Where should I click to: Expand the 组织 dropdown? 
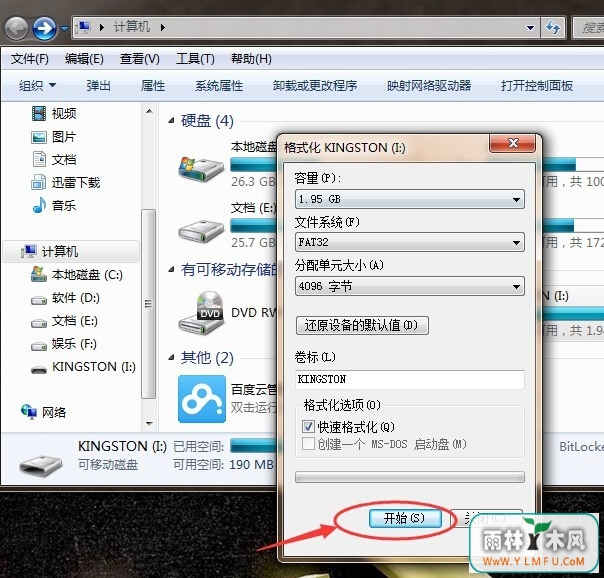pyautogui.click(x=37, y=85)
